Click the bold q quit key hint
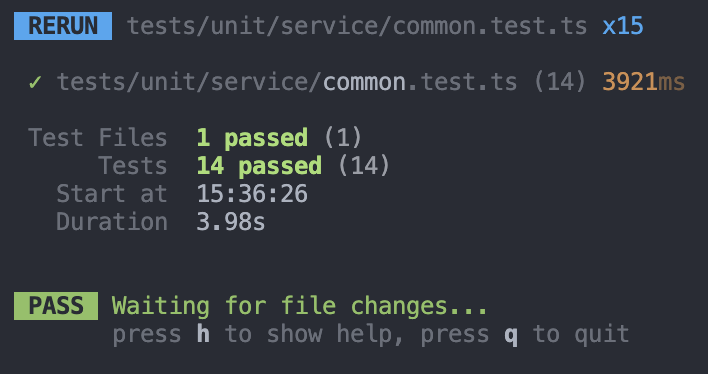The width and height of the screenshot is (708, 374). coord(511,336)
